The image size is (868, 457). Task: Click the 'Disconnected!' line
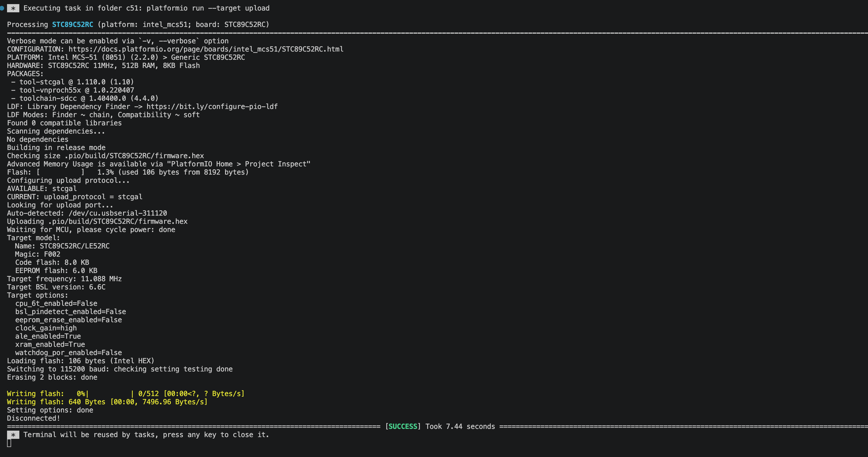coord(34,418)
